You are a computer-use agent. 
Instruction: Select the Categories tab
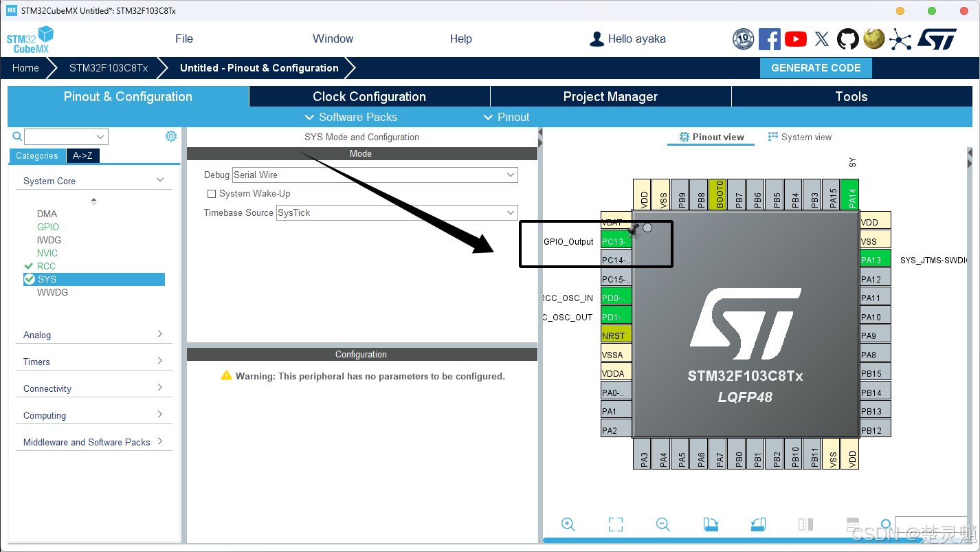(x=37, y=155)
